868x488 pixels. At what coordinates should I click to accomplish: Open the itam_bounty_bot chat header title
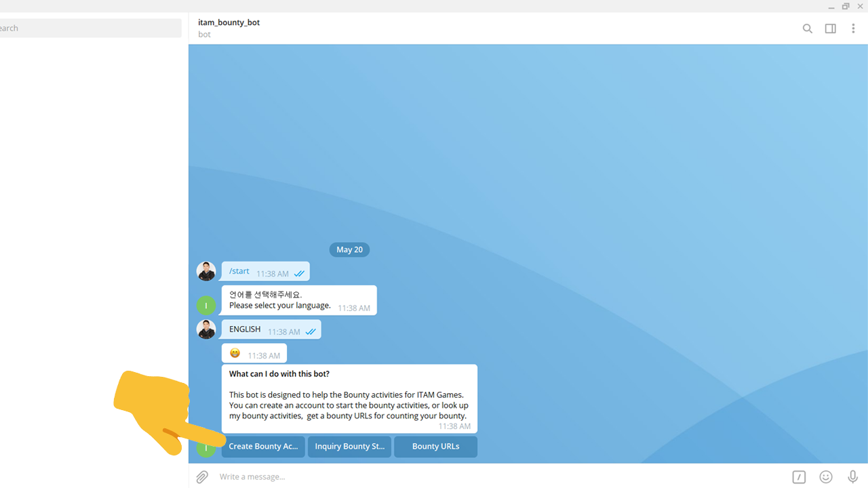pyautogui.click(x=229, y=22)
